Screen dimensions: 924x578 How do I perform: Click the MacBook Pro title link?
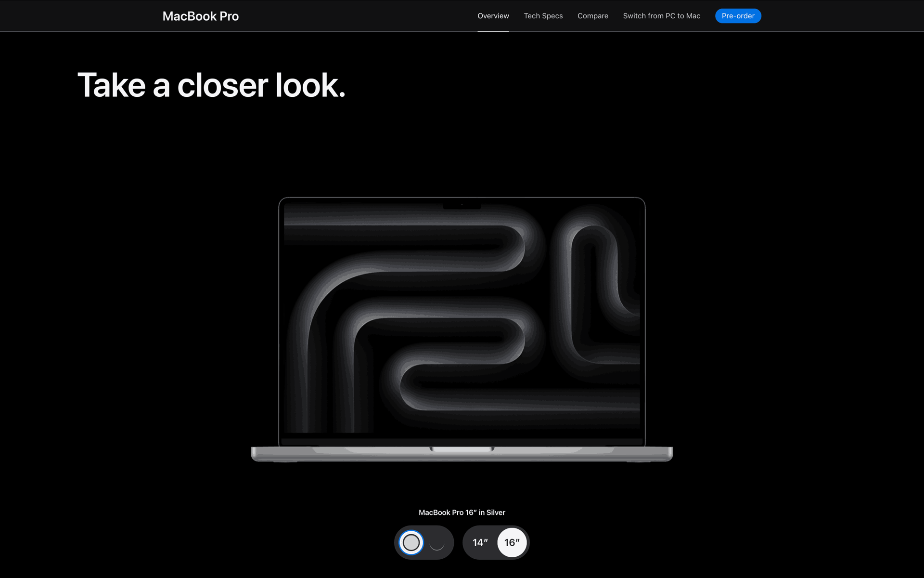201,16
